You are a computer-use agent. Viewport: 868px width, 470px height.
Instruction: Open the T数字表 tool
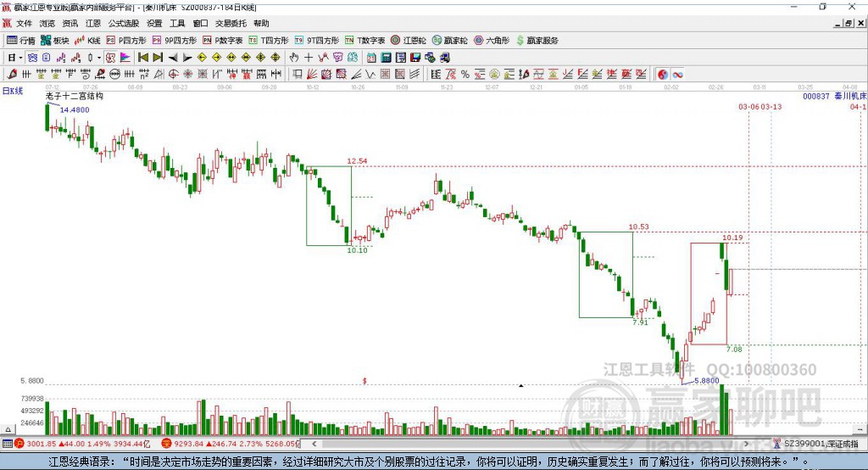click(364, 41)
